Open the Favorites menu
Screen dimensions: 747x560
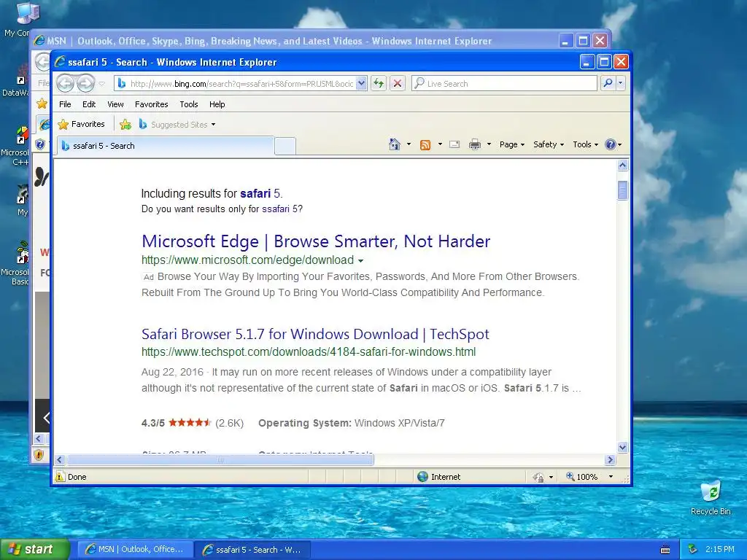pyautogui.click(x=152, y=104)
